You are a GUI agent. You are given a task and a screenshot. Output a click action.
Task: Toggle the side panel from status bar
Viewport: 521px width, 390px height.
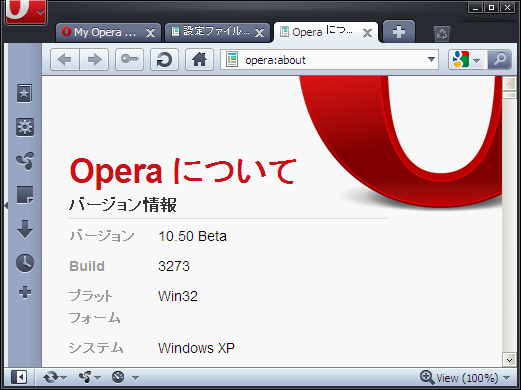pyautogui.click(x=19, y=378)
